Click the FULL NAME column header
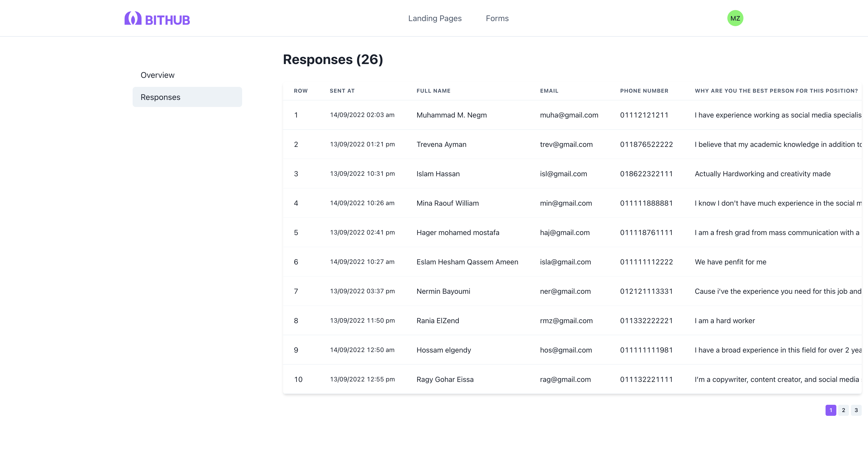Screen dimensions: 868x458 tap(433, 91)
